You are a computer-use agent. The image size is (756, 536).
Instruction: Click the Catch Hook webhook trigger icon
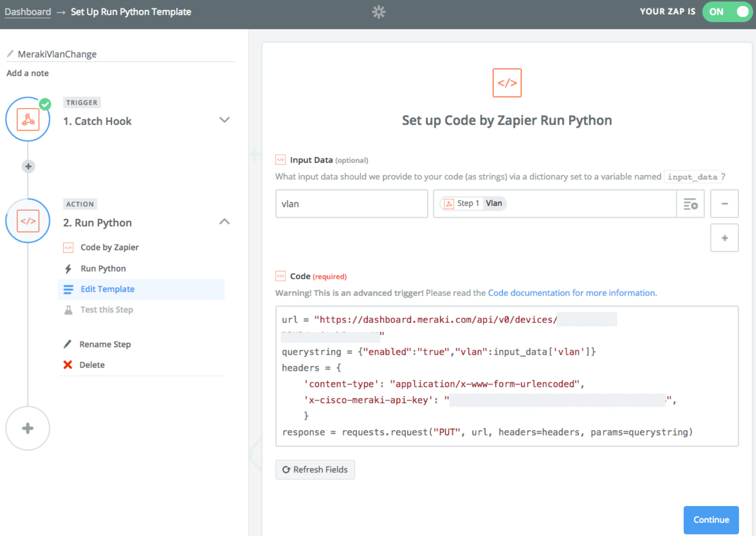[28, 120]
